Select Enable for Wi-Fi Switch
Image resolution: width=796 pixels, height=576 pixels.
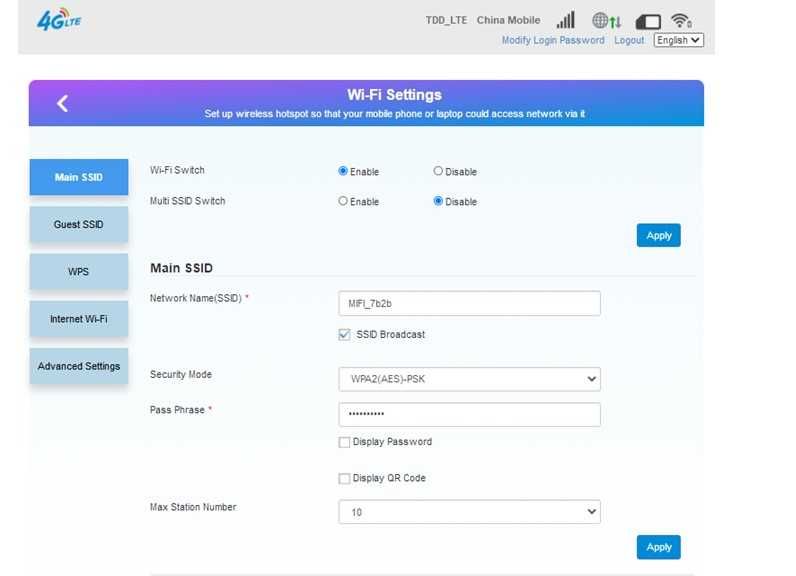[343, 171]
